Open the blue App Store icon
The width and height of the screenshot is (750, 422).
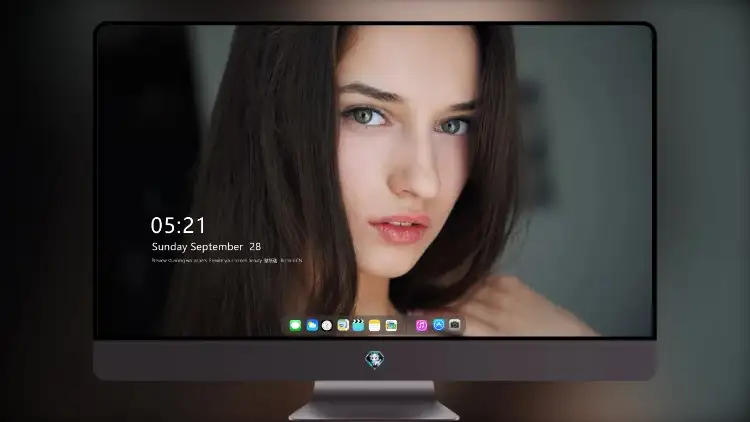tap(438, 325)
